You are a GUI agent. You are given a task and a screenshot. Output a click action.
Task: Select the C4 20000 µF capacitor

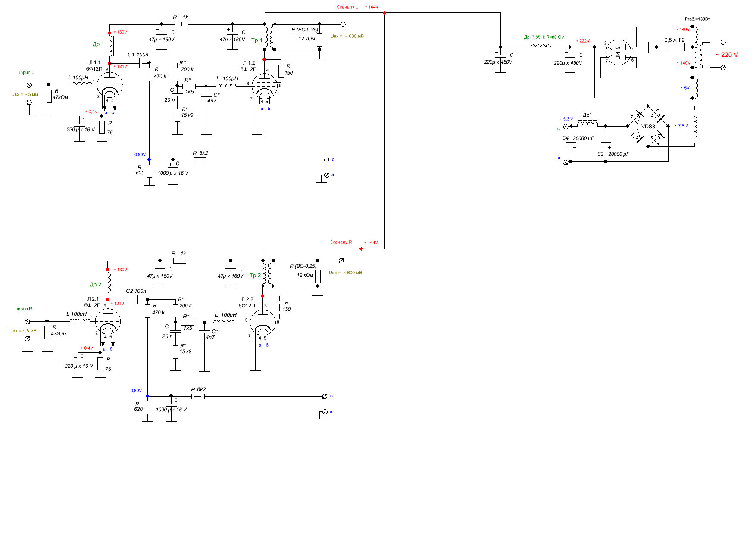pos(571,145)
